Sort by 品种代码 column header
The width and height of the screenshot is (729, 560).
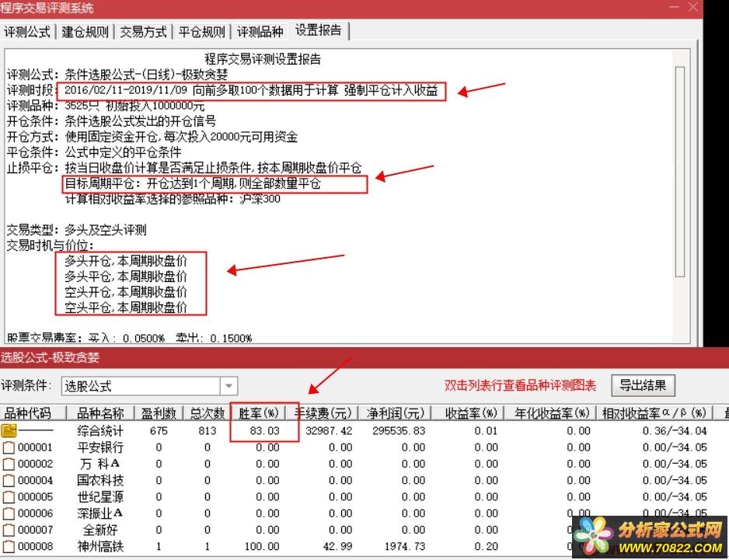33,412
